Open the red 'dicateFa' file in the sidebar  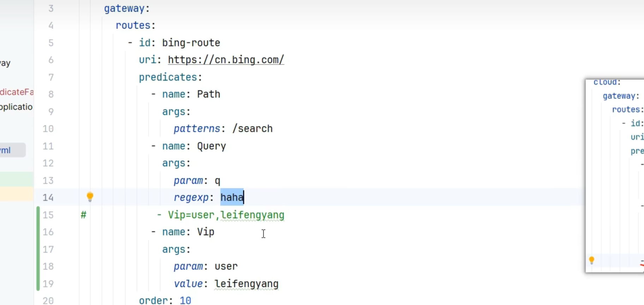click(x=17, y=92)
